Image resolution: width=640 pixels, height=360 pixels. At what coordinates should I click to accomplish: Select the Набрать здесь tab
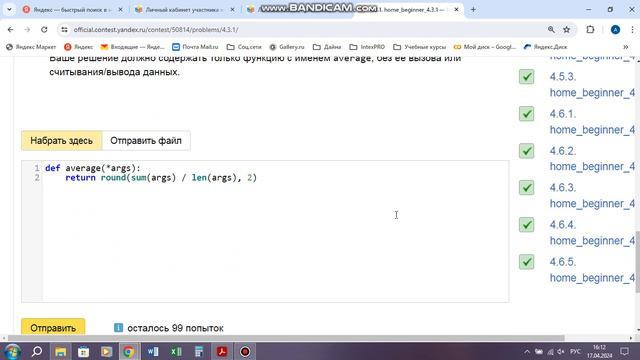(62, 141)
